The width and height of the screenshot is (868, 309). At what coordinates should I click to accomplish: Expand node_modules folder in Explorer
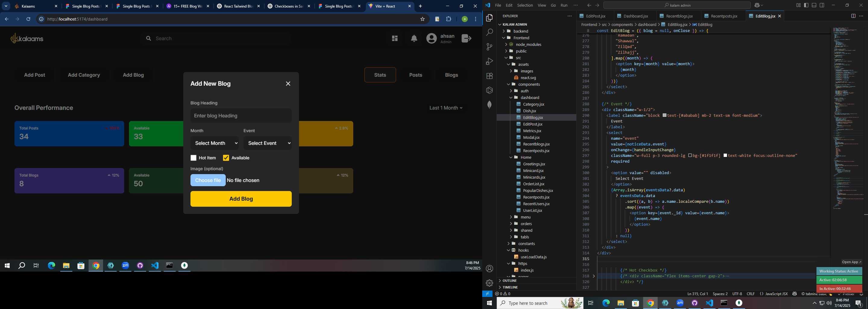(528, 44)
